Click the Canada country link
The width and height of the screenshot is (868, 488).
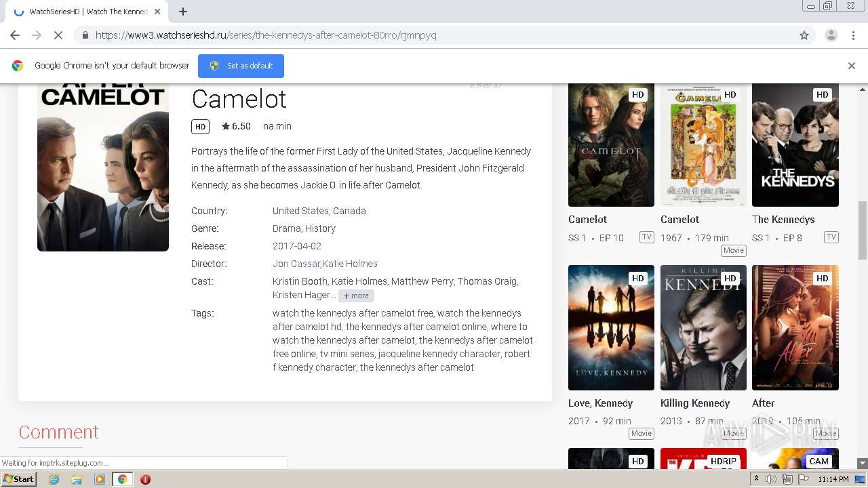[x=350, y=211]
